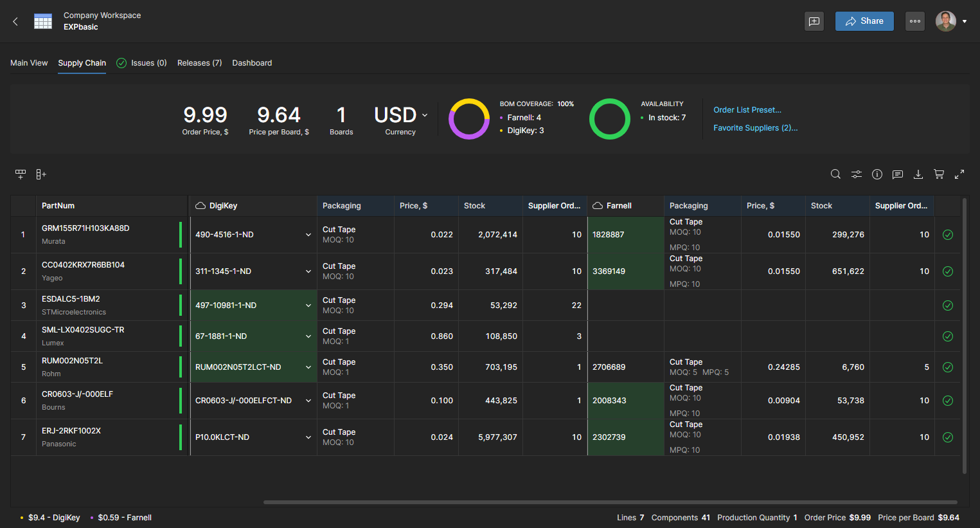Screen dimensions: 980x528
Task: Open the Releases (7) tab
Action: 199,63
